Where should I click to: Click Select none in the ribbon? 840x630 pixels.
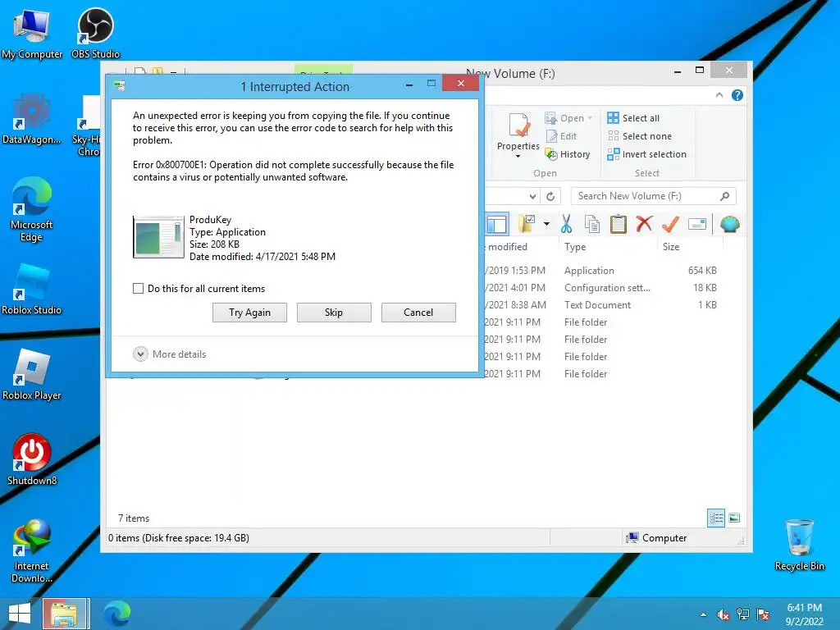pos(640,136)
